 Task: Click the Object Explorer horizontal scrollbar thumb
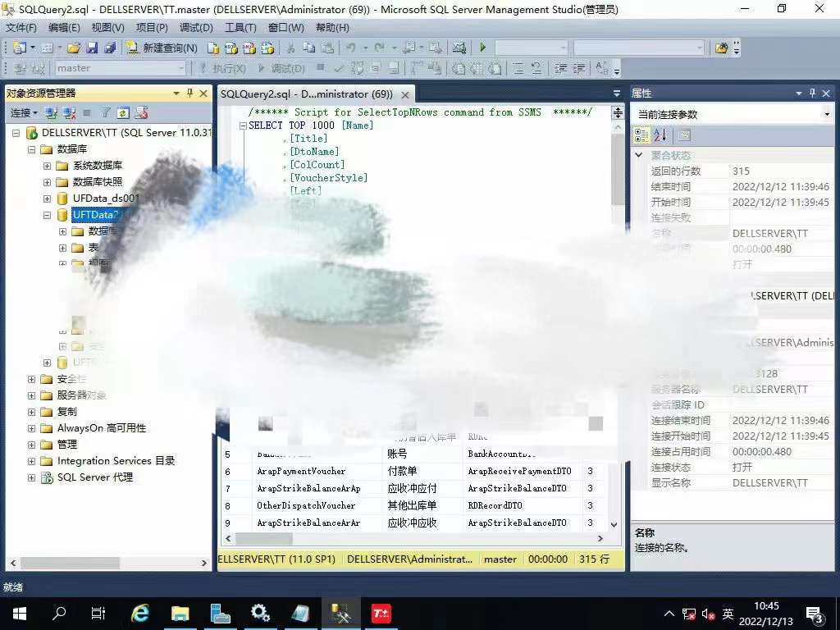pyautogui.click(x=70, y=563)
